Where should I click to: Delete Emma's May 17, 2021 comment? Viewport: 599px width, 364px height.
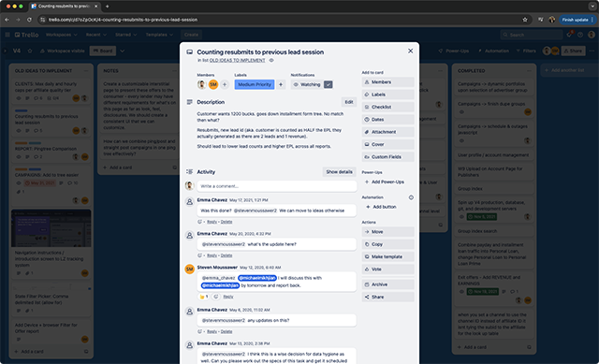click(226, 222)
